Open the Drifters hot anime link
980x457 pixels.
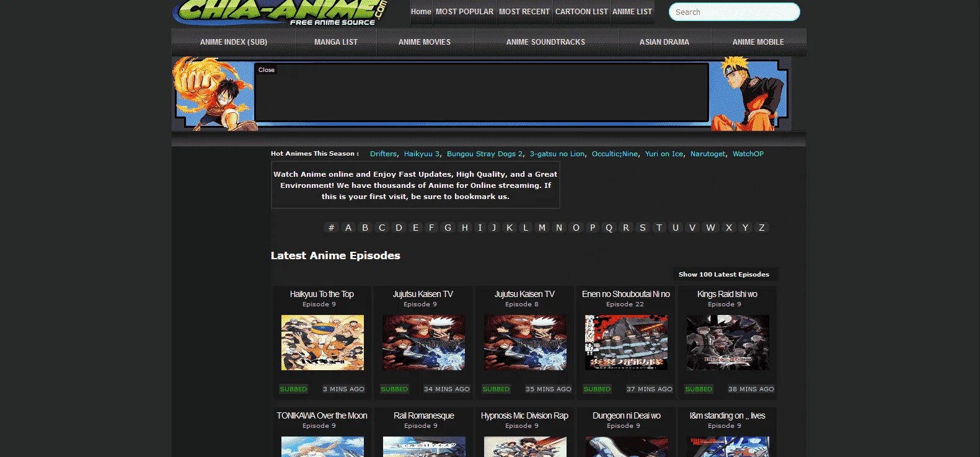coord(383,154)
